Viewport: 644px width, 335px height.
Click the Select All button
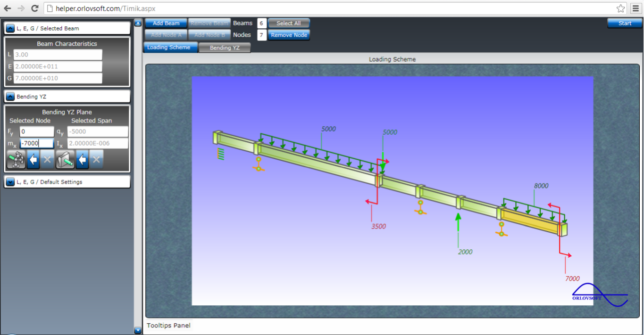(289, 23)
